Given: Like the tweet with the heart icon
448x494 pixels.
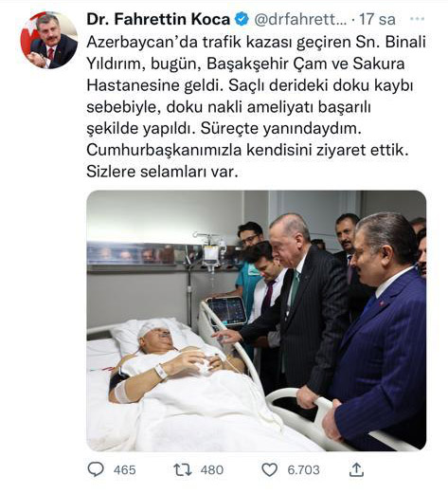Looking at the screenshot, I should coord(270,470).
